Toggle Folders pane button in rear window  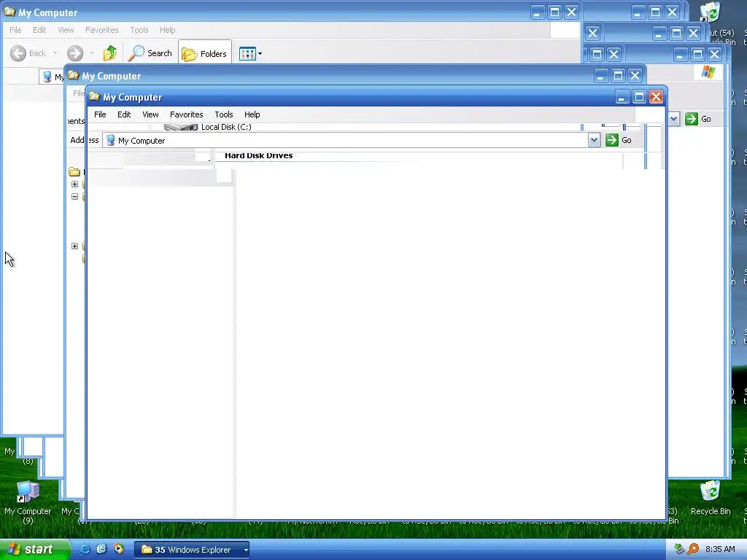(x=205, y=53)
